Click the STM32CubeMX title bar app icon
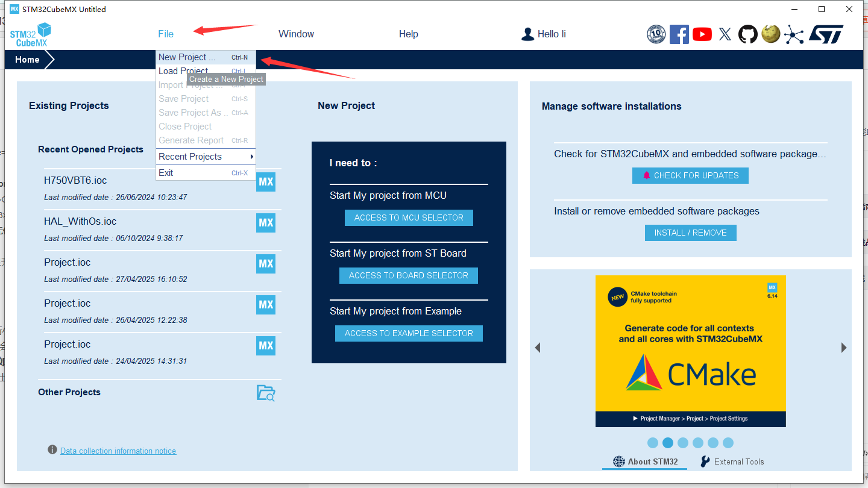Viewport: 868px width, 488px height. pyautogui.click(x=14, y=9)
